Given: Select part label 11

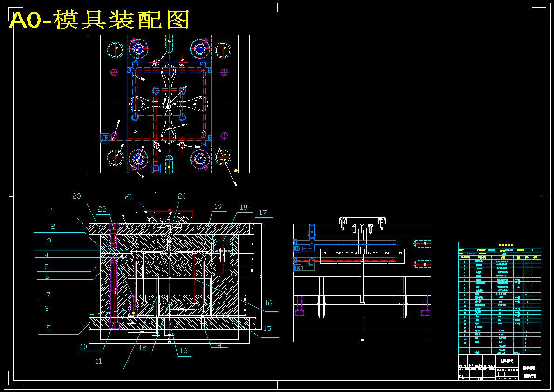Looking at the screenshot, I should 99,361.
